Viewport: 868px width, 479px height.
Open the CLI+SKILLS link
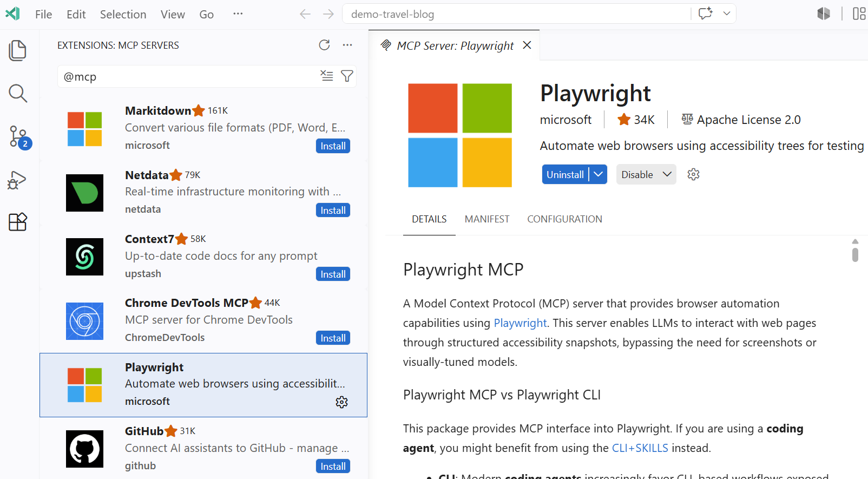point(640,448)
